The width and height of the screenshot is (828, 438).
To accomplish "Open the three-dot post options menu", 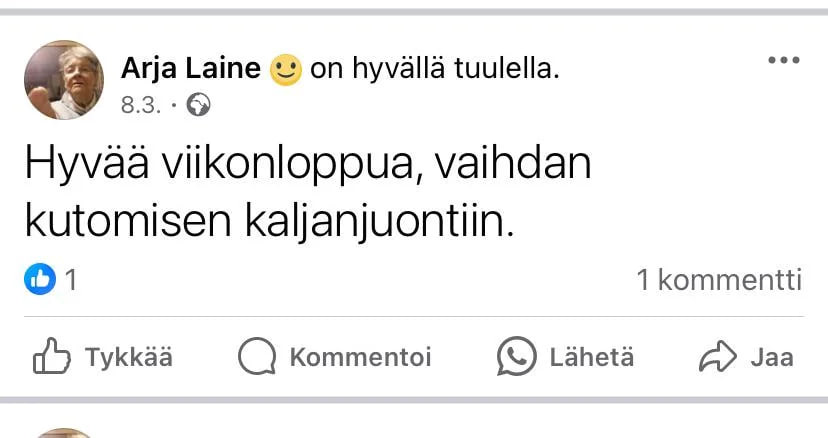I will click(x=784, y=61).
